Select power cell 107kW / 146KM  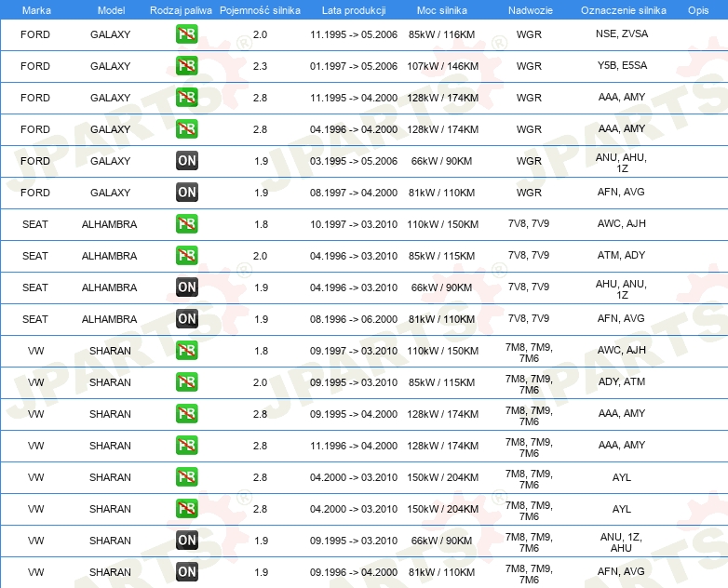(x=442, y=66)
